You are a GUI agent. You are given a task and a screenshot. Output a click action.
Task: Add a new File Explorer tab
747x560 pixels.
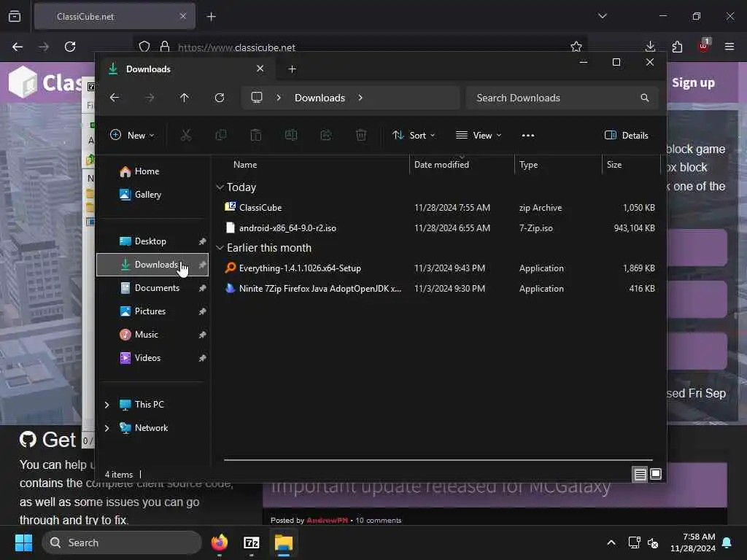(x=292, y=69)
